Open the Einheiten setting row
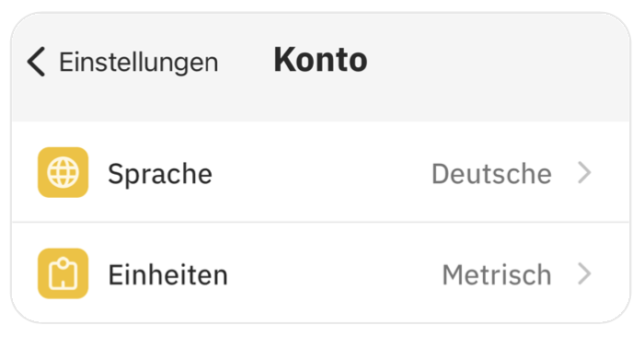 click(320, 273)
